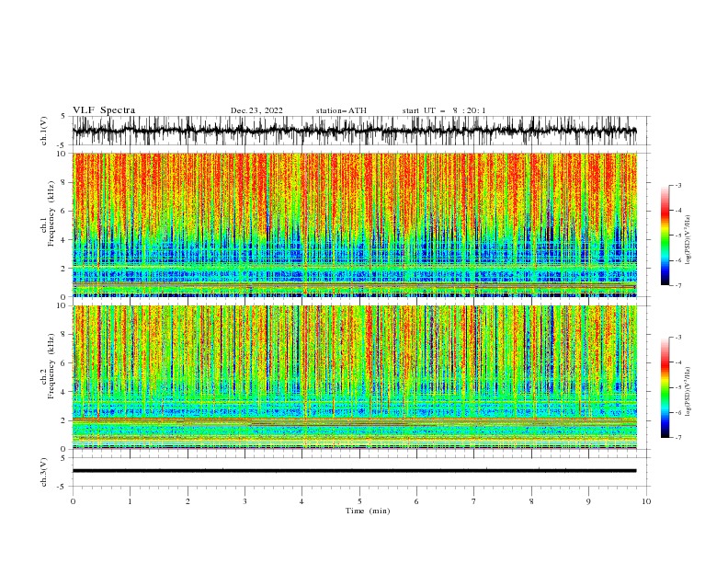Click the 'VLF Spectra' title text
The width and height of the screenshot is (728, 563).
click(104, 110)
